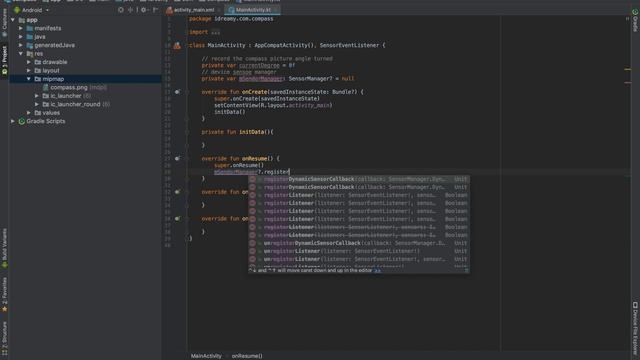Expand the folded import statements
640x360 pixels.
click(x=216, y=32)
